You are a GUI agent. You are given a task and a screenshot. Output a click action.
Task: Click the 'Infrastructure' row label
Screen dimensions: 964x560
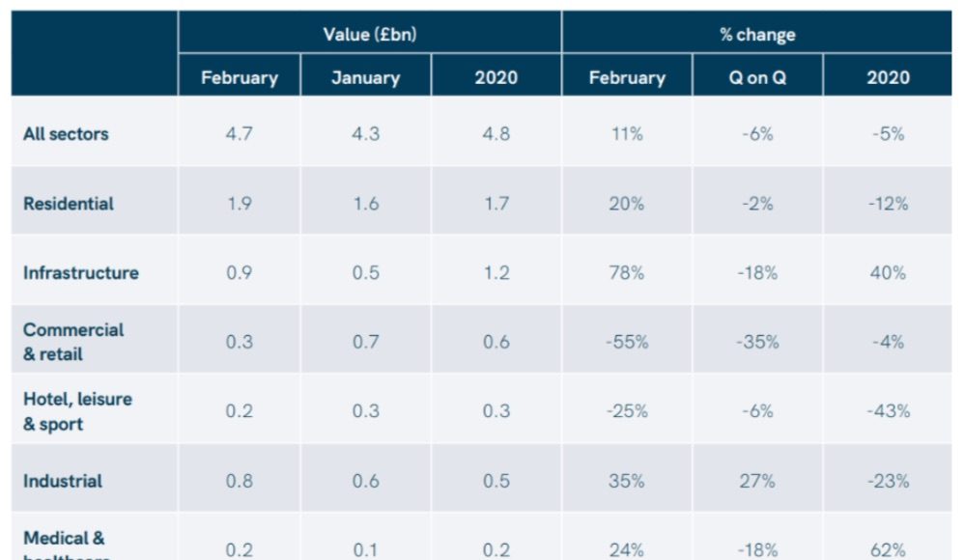81,272
